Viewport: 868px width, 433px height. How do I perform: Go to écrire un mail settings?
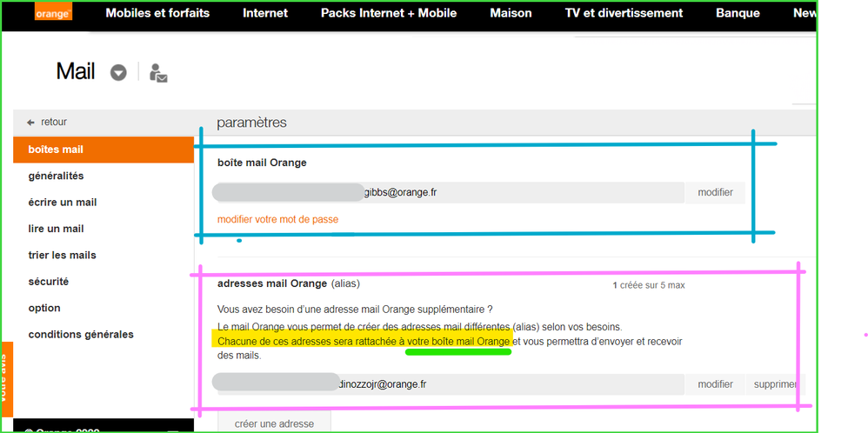pyautogui.click(x=63, y=203)
